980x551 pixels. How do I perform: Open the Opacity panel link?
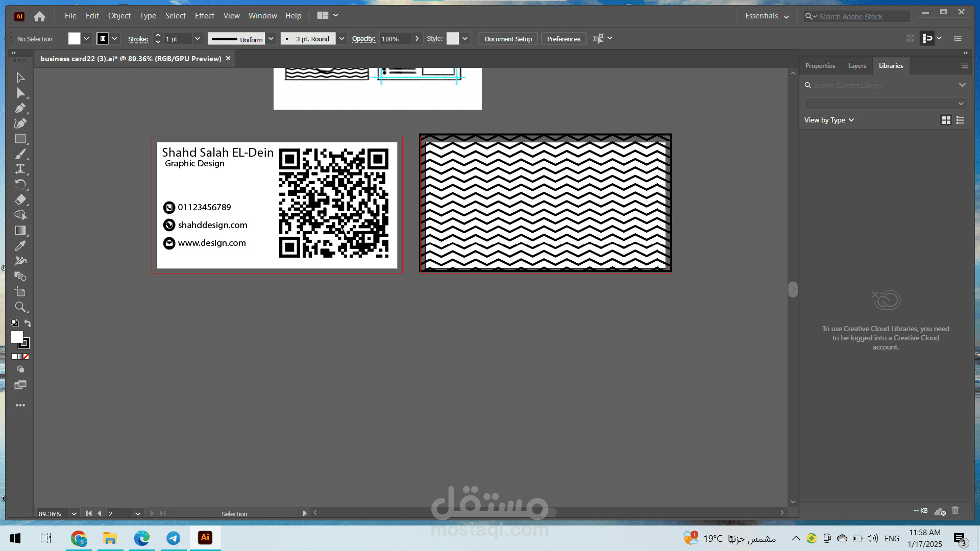click(364, 39)
